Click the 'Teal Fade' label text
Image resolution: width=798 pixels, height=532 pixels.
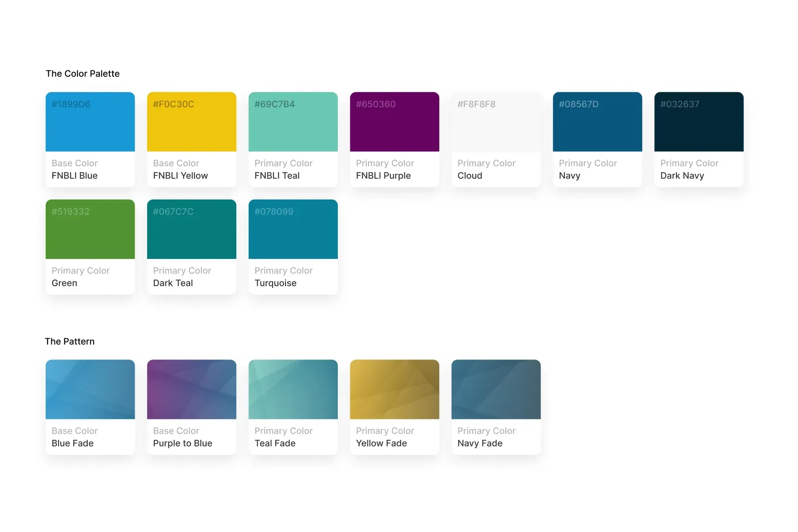point(275,443)
